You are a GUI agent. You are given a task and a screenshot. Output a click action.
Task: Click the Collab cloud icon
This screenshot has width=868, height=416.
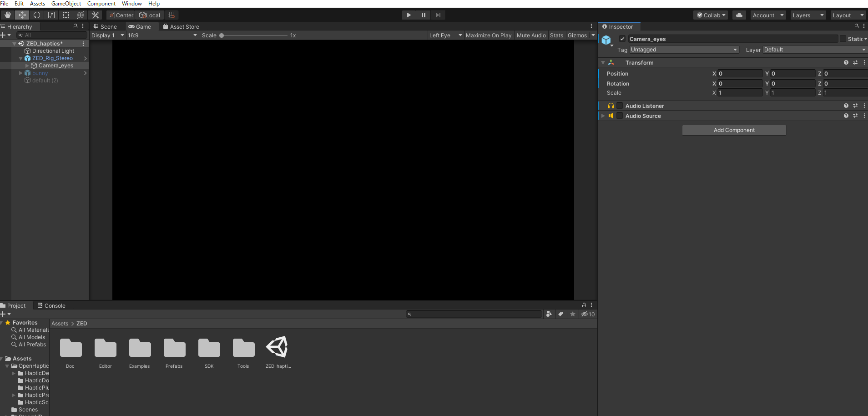coord(738,15)
